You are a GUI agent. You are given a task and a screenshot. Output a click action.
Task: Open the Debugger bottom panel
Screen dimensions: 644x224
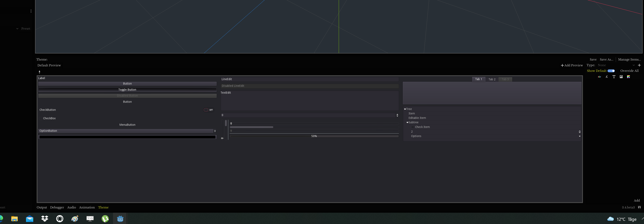click(x=57, y=207)
